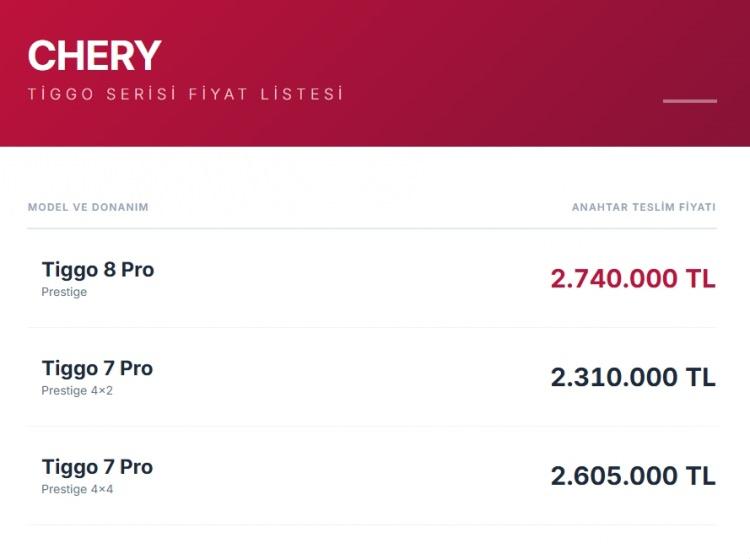Click the Prestige 4×2 trim label

pos(77,391)
